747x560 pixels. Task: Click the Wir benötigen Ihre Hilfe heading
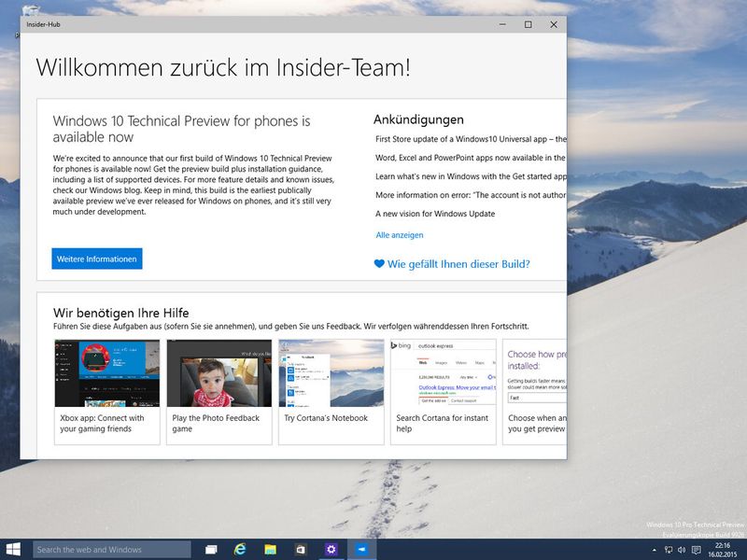121,313
